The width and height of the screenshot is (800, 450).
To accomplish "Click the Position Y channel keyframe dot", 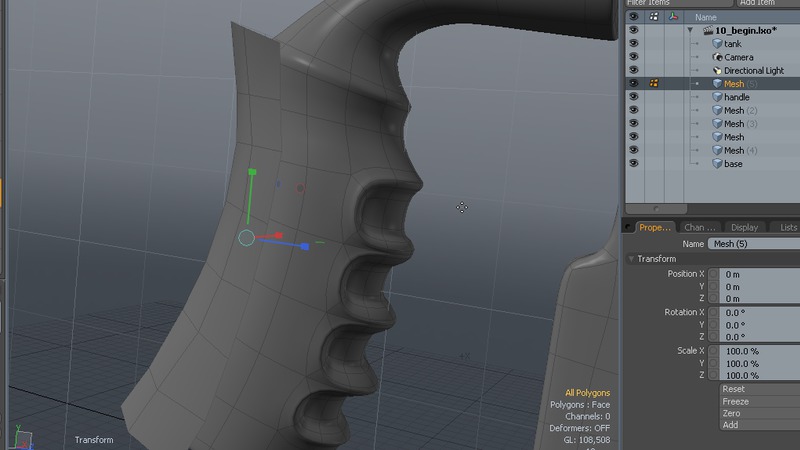I will point(713,287).
